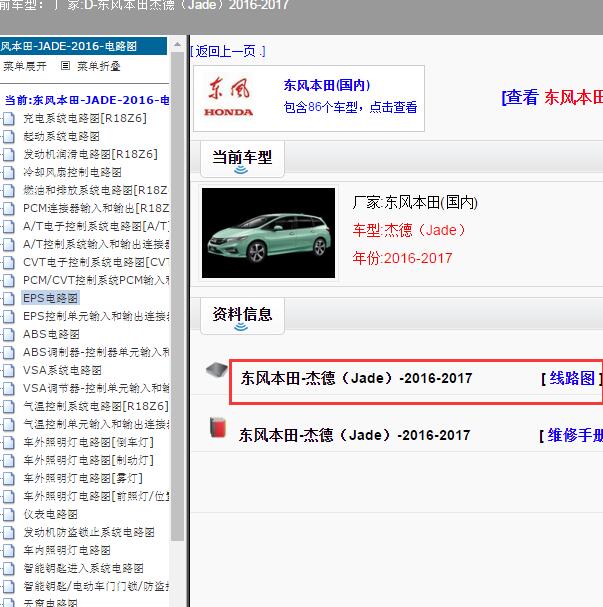The height and width of the screenshot is (607, 603).
Task: Click the 年份:2016-2017 text
Action: pyautogui.click(x=402, y=258)
